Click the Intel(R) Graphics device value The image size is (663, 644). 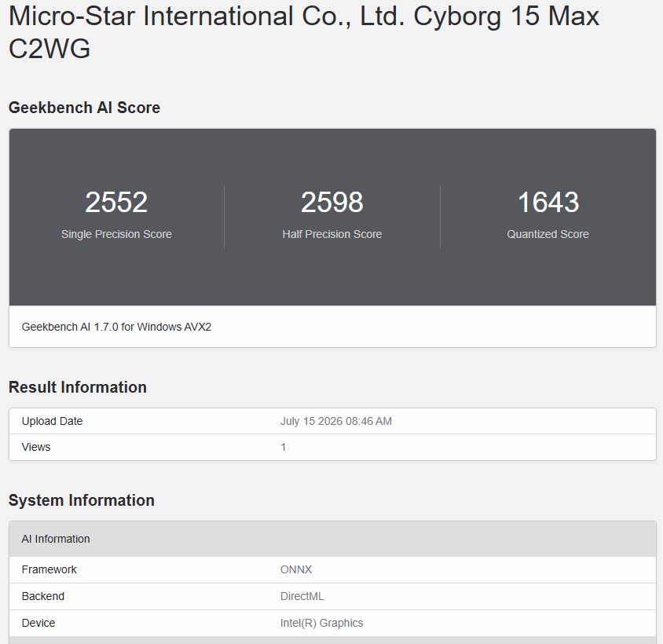click(x=321, y=623)
